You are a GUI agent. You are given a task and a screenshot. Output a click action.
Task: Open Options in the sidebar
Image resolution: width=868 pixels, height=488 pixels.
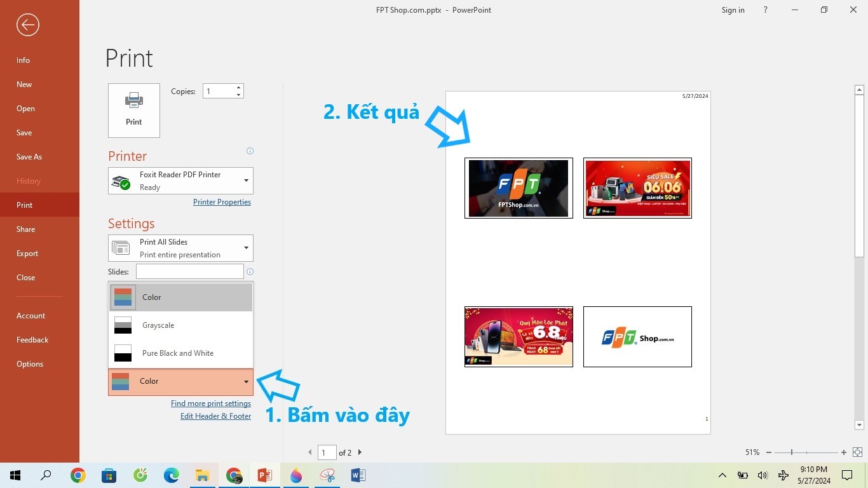[39, 364]
